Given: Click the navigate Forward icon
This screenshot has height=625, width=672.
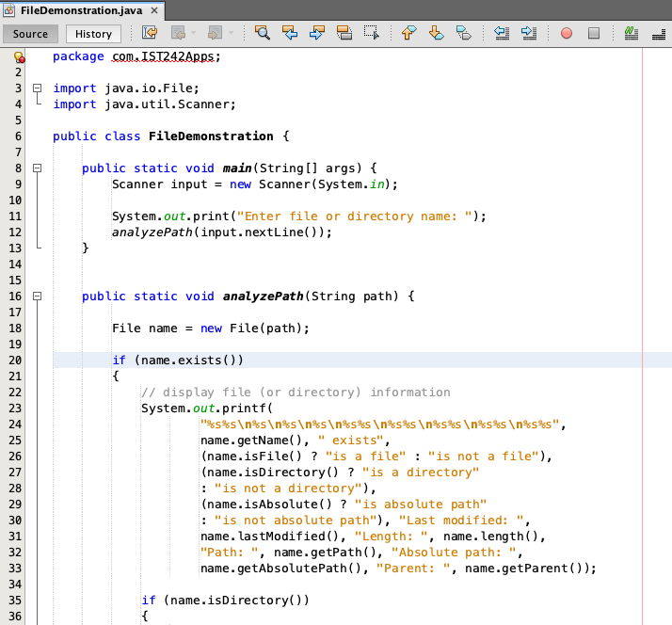Looking at the screenshot, I should point(215,33).
